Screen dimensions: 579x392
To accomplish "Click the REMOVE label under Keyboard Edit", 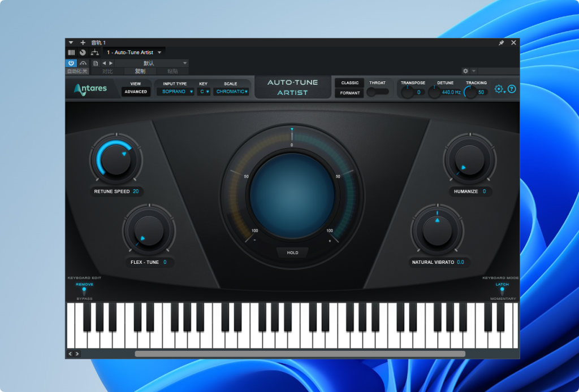I will point(85,284).
